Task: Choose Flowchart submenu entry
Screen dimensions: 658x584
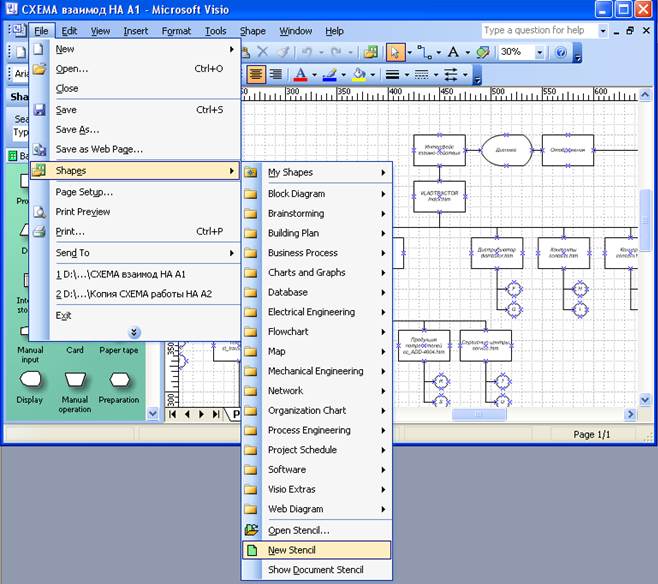Action: click(316, 331)
